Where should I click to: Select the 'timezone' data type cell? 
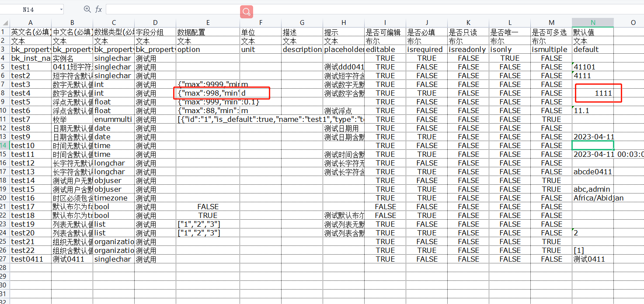click(114, 198)
